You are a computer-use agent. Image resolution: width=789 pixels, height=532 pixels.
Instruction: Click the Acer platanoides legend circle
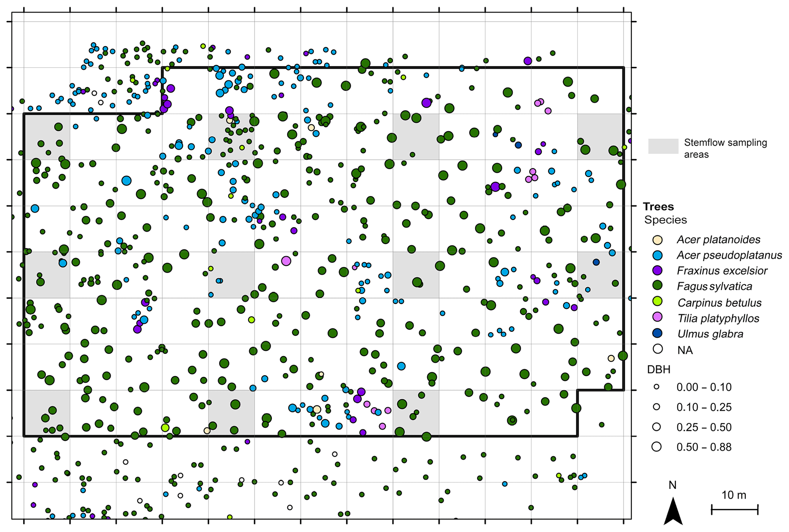click(657, 240)
